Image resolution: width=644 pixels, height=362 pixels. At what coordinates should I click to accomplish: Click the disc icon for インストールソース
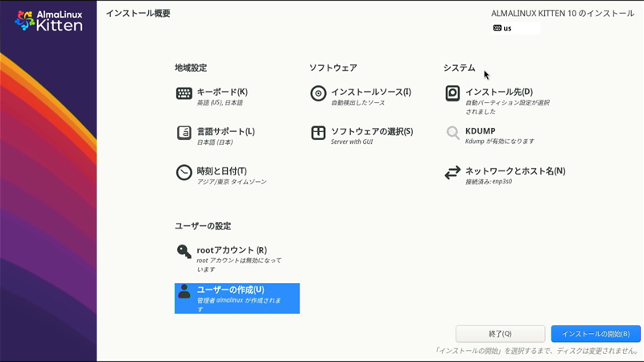318,93
